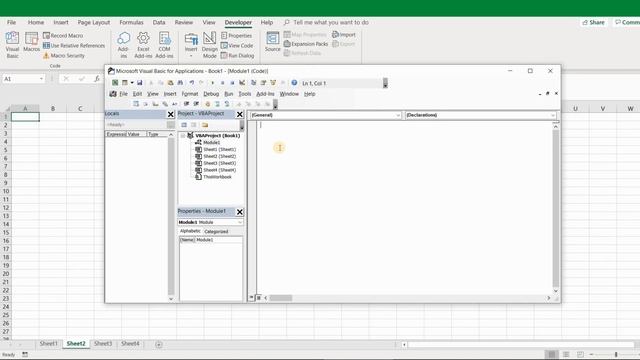Toggle Design Mode in the Developer ribbon
Screen dimensions: 640x360
tap(210, 45)
